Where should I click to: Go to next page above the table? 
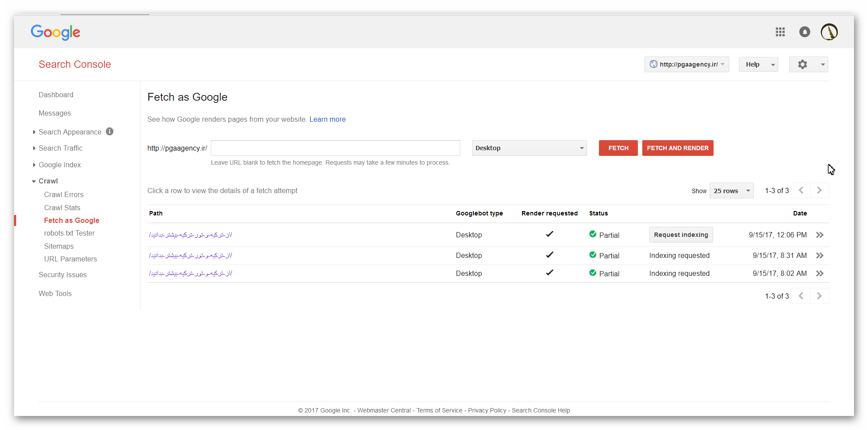(x=819, y=190)
